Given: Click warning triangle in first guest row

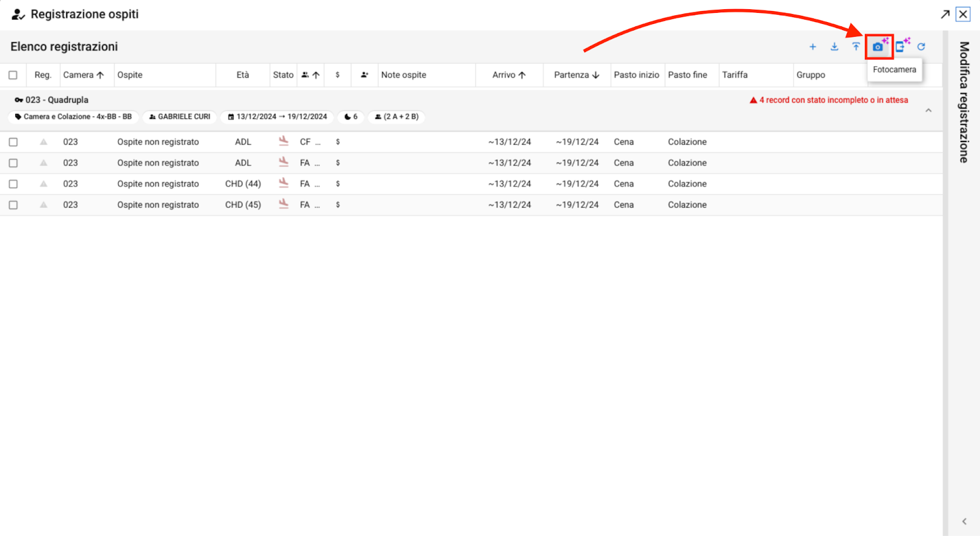Looking at the screenshot, I should [x=43, y=142].
